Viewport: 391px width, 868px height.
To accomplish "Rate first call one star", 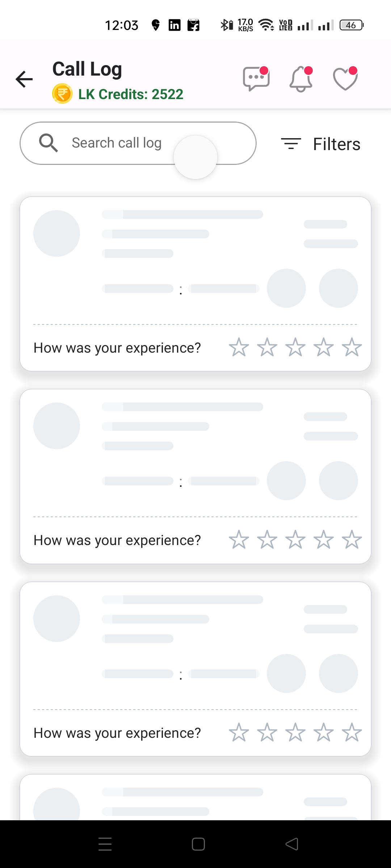I will 239,347.
